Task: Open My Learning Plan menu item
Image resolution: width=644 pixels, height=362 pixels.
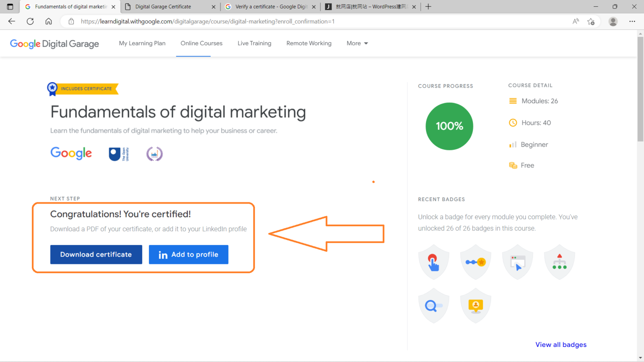Action: tap(142, 43)
